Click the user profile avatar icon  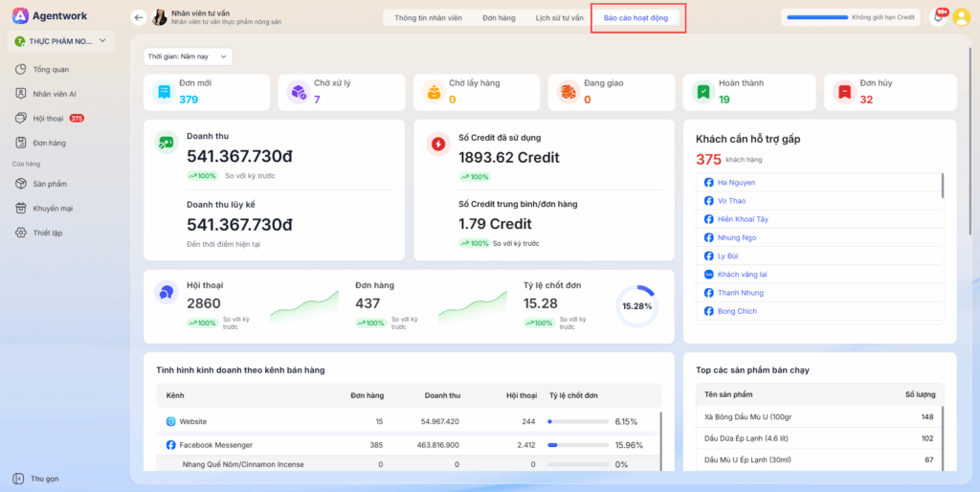[962, 17]
